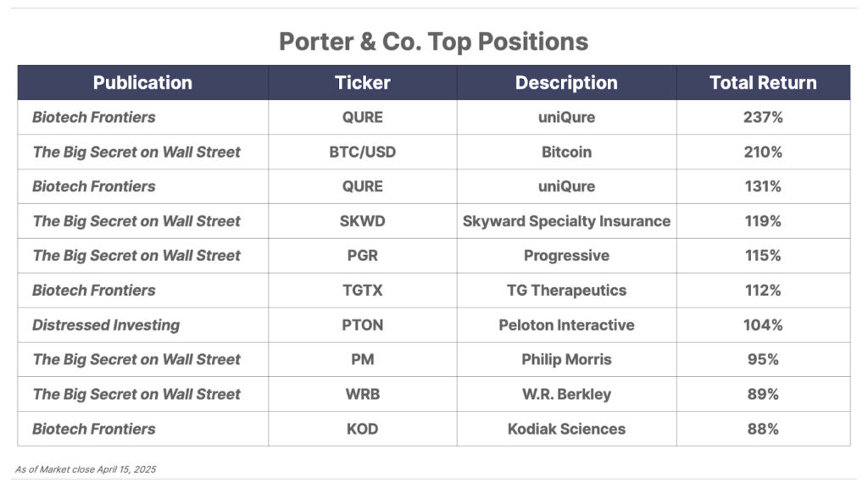Screen dimensions: 868x488
Task: Click the Description column header
Action: [566, 82]
